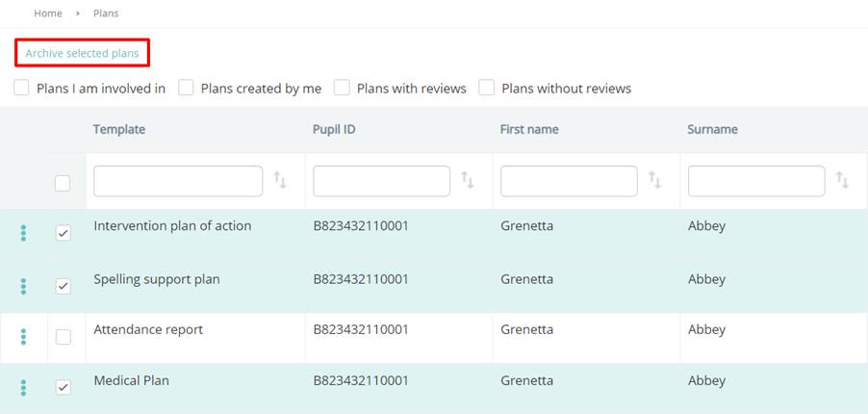The height and width of the screenshot is (414, 868).
Task: Sort by First name column arrows
Action: click(x=655, y=180)
